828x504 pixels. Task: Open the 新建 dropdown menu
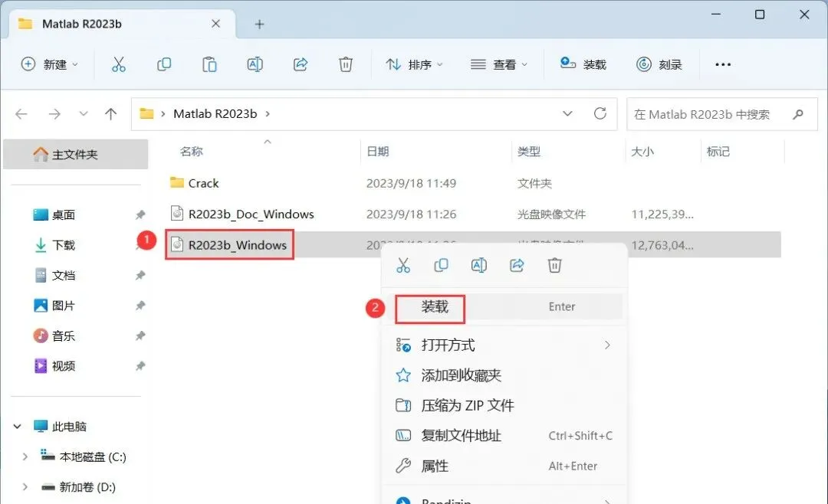[50, 64]
